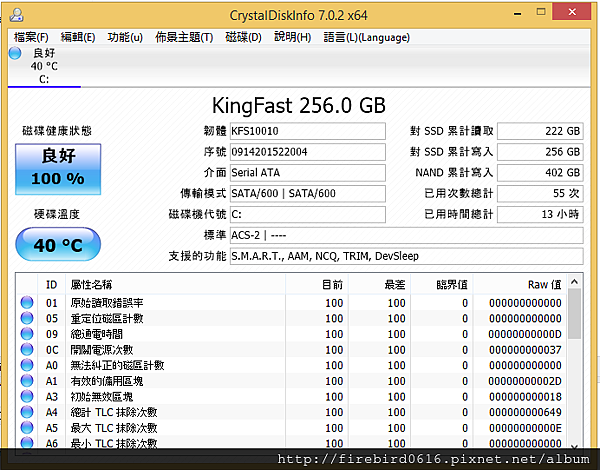Click the serial number field 0914201522004
The image size is (600, 470).
308,152
